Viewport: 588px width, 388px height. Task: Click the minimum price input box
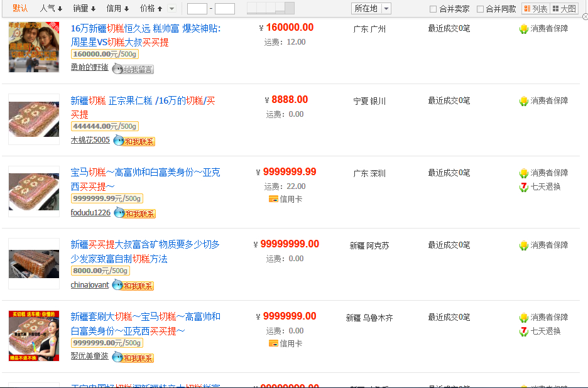tap(197, 9)
